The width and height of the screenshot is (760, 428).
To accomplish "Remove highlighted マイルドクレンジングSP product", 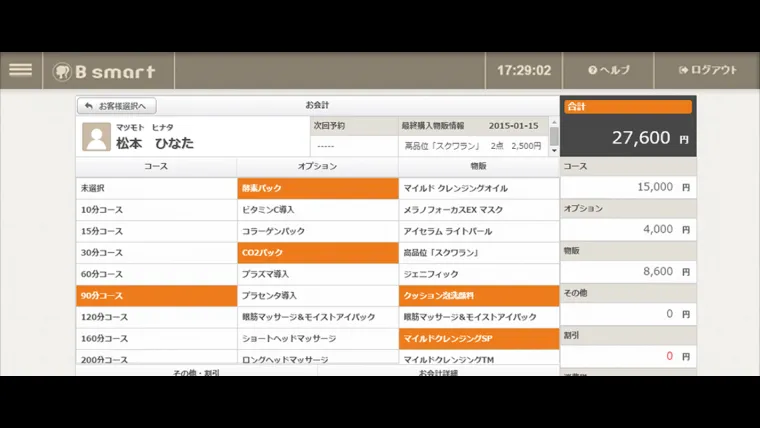I will (x=479, y=338).
